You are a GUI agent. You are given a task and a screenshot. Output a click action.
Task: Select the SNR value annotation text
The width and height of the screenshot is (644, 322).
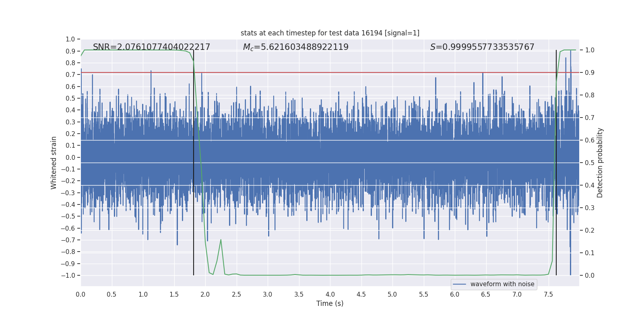[x=151, y=47]
